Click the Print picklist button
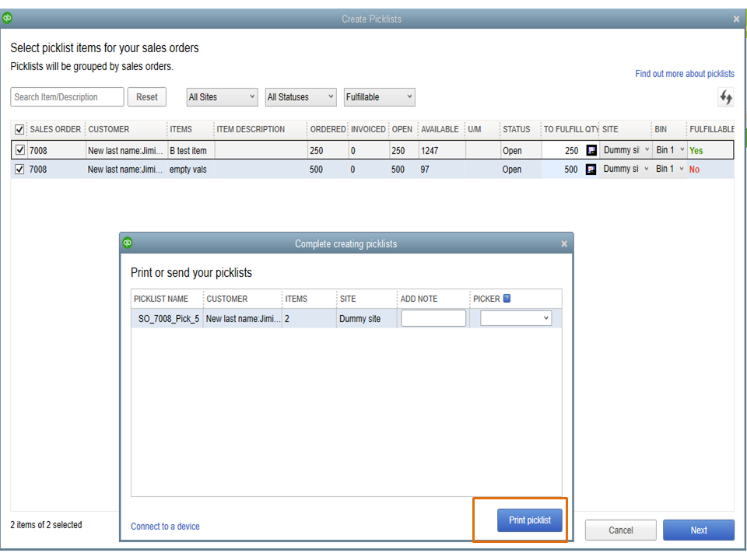 (530, 520)
